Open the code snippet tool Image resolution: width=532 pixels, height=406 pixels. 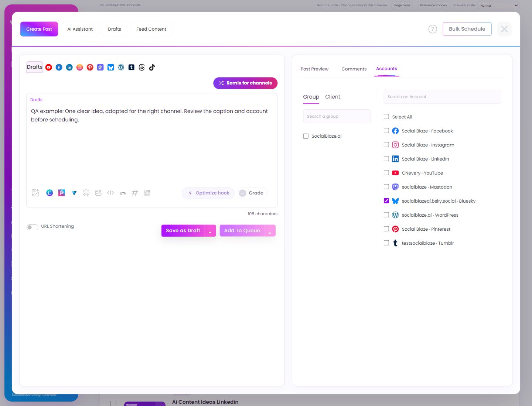(110, 193)
